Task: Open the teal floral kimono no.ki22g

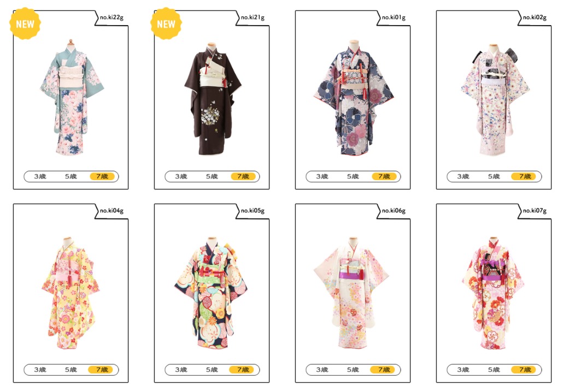Action: [x=72, y=97]
